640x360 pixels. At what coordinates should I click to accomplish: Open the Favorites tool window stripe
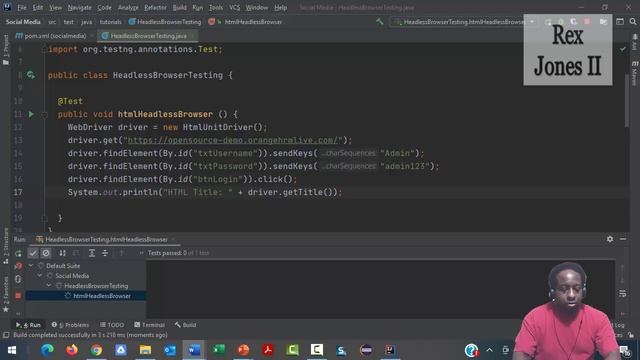(6, 294)
